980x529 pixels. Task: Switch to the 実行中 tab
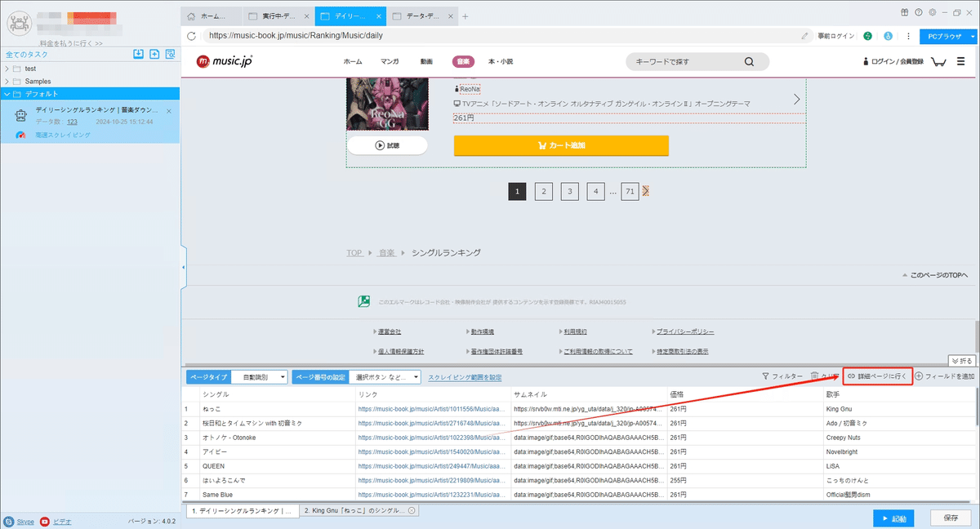[278, 16]
